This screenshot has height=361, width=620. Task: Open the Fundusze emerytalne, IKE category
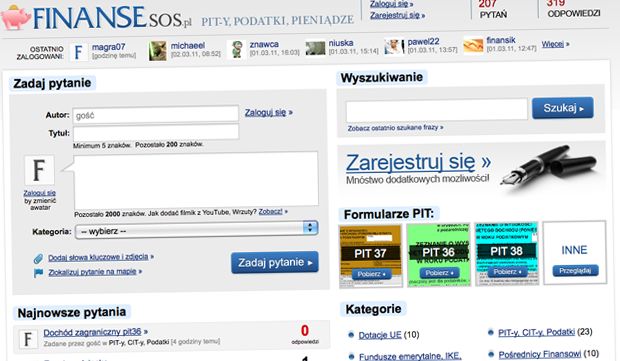(410, 357)
